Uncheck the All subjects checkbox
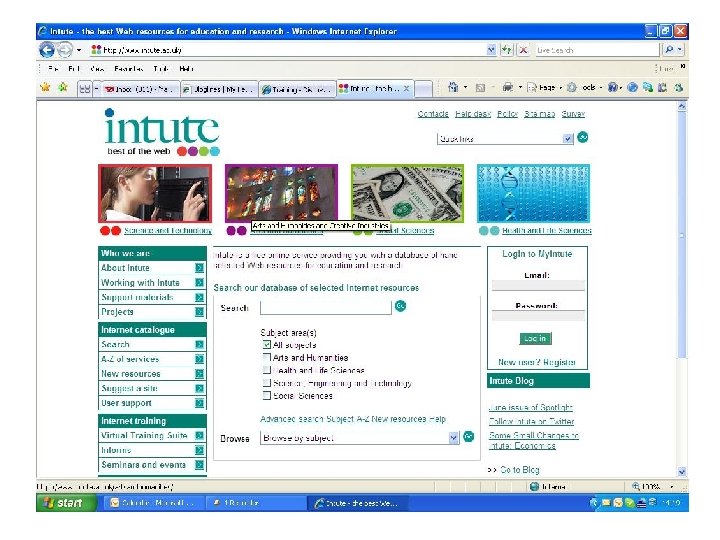Viewport: 720px width, 540px height. [x=267, y=344]
